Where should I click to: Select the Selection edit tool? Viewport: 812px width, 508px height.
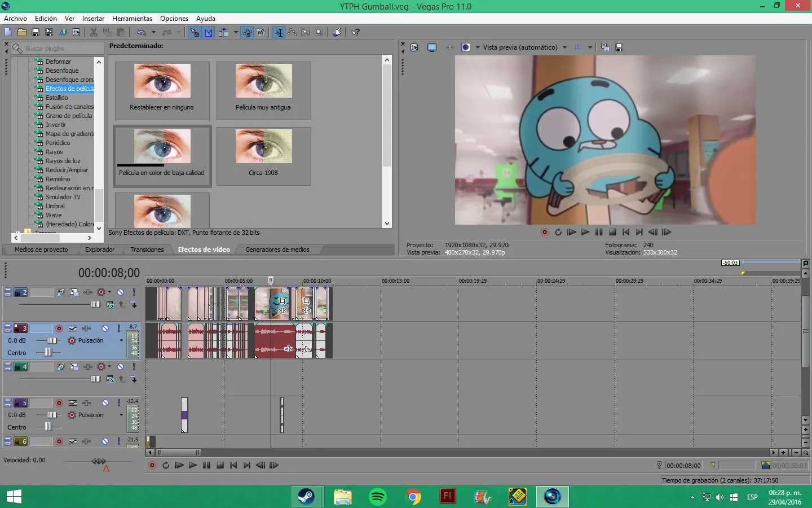tap(306, 32)
